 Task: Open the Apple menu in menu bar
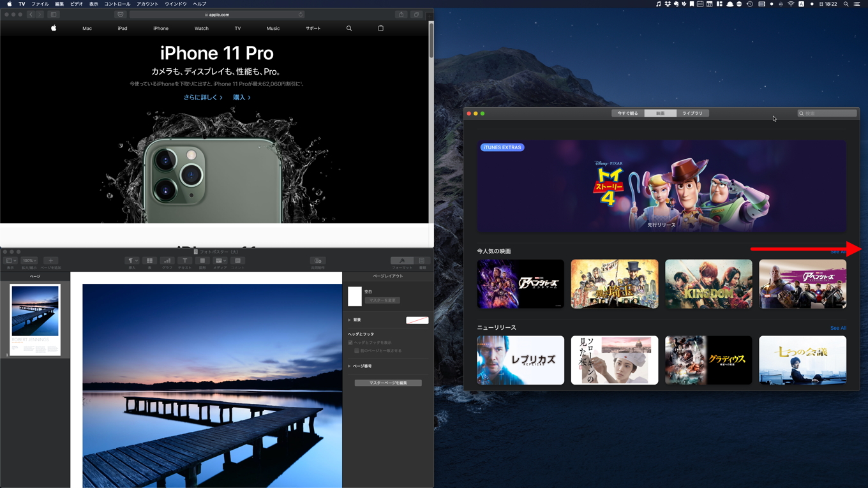9,4
